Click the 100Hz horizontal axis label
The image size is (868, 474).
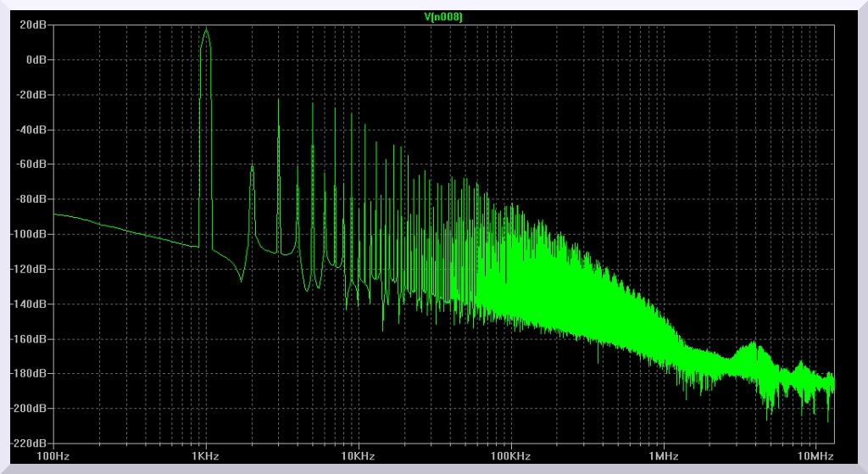click(x=53, y=456)
